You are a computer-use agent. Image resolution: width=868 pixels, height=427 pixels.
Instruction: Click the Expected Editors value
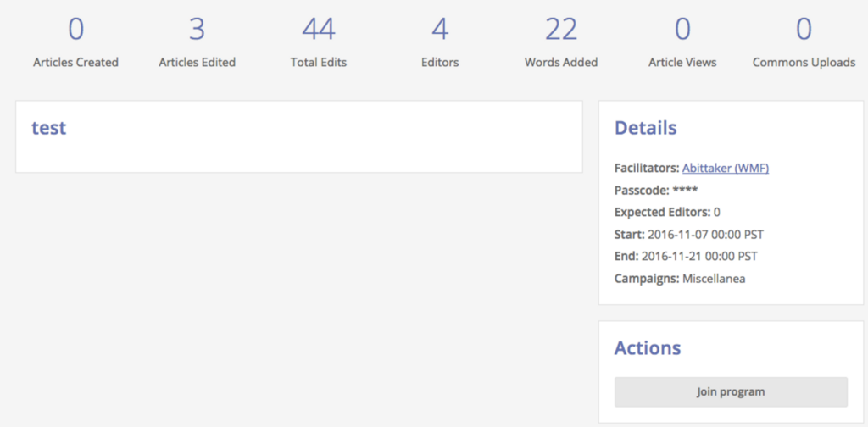(x=717, y=213)
